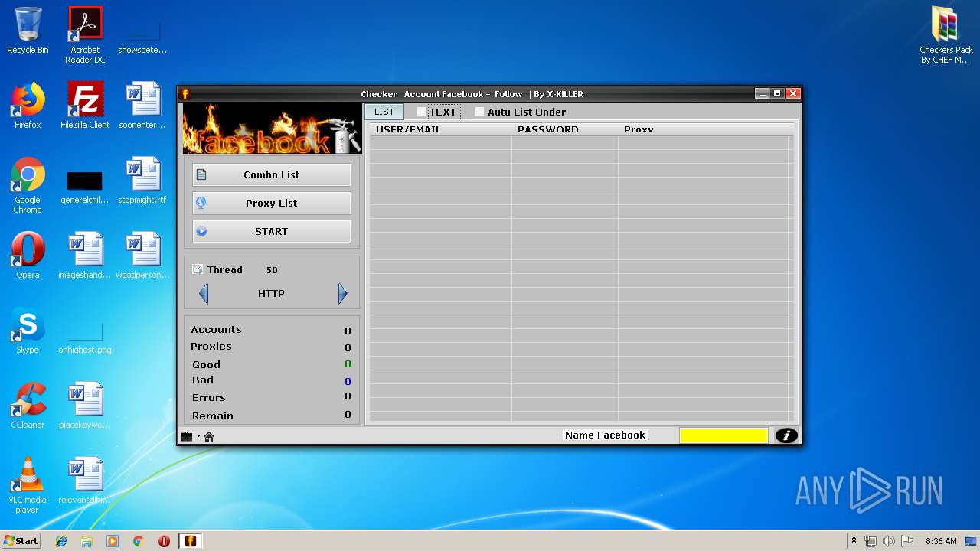Tick the TEXT checkbox
The width and height of the screenshot is (980, 551).
point(421,112)
